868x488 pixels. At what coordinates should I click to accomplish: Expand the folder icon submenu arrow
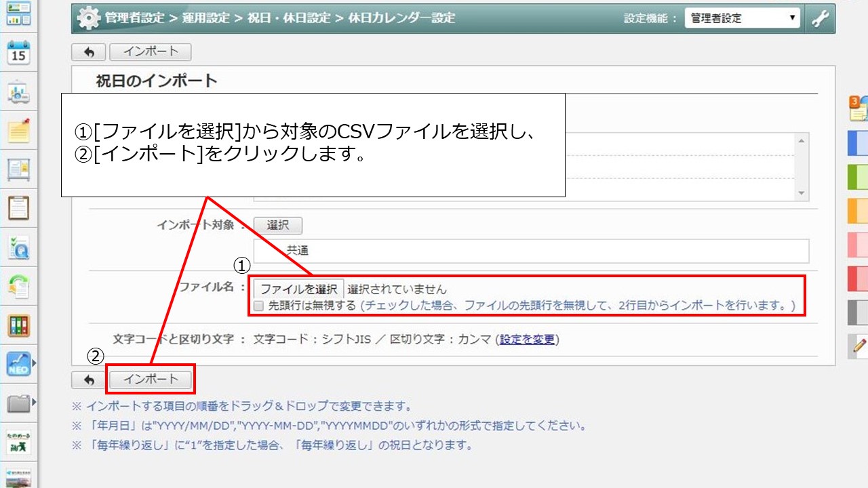click(34, 403)
